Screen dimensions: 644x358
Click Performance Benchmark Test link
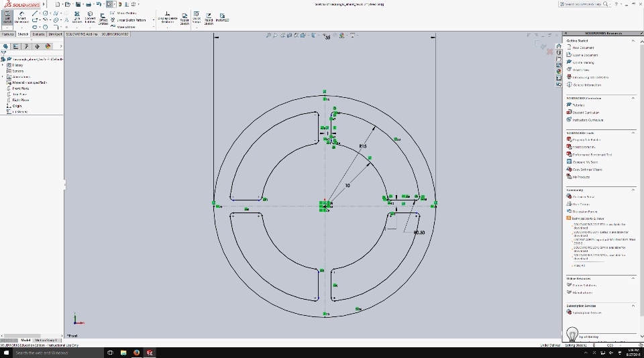coord(592,155)
